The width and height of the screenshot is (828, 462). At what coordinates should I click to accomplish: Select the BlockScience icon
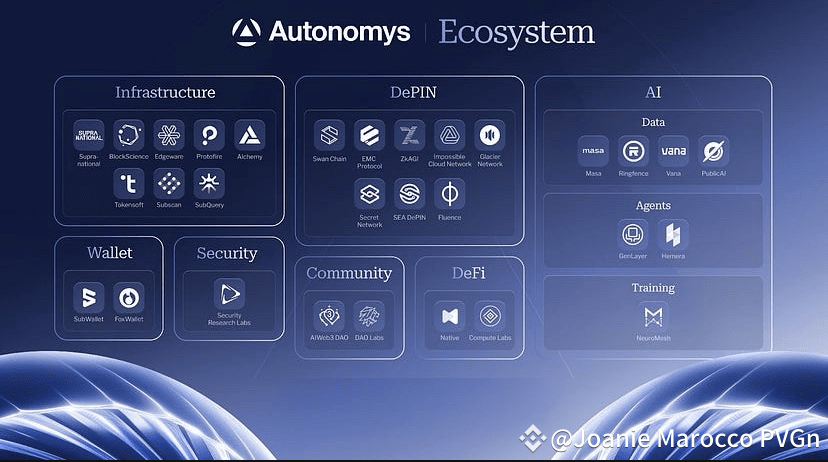pyautogui.click(x=129, y=135)
